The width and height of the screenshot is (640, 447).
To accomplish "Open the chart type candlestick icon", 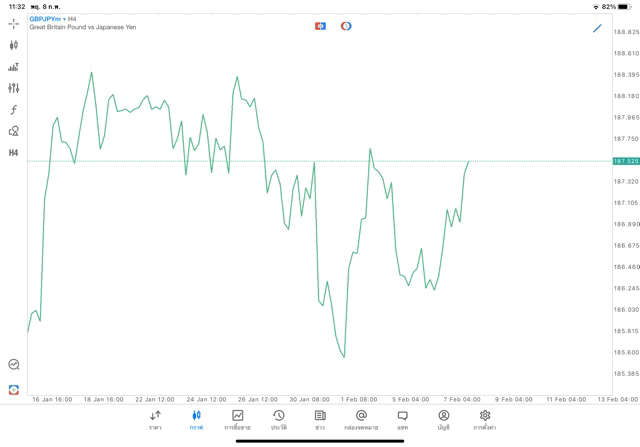I will [x=14, y=45].
